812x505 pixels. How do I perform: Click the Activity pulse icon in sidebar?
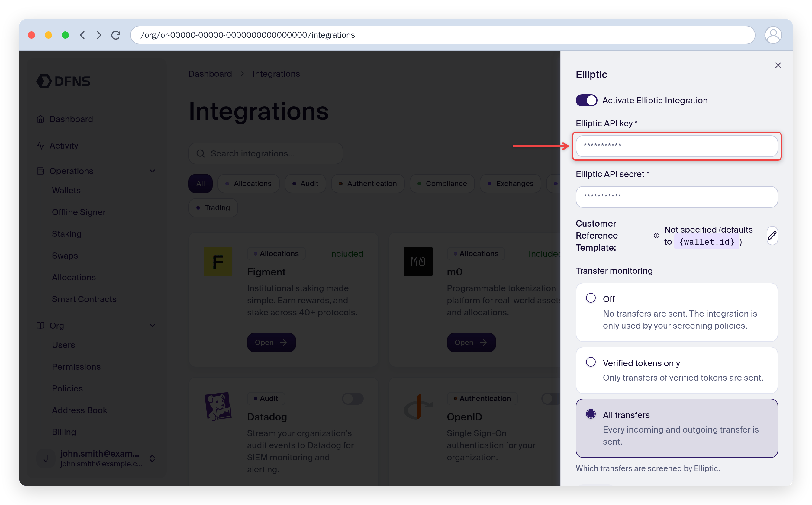pyautogui.click(x=40, y=146)
